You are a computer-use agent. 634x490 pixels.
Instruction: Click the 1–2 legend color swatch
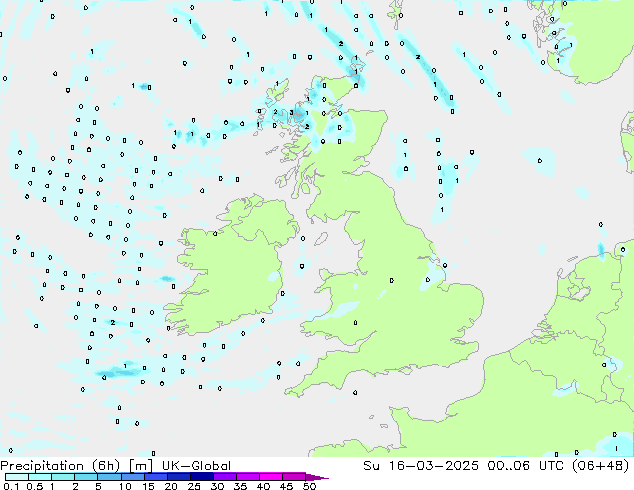[x=63, y=477]
